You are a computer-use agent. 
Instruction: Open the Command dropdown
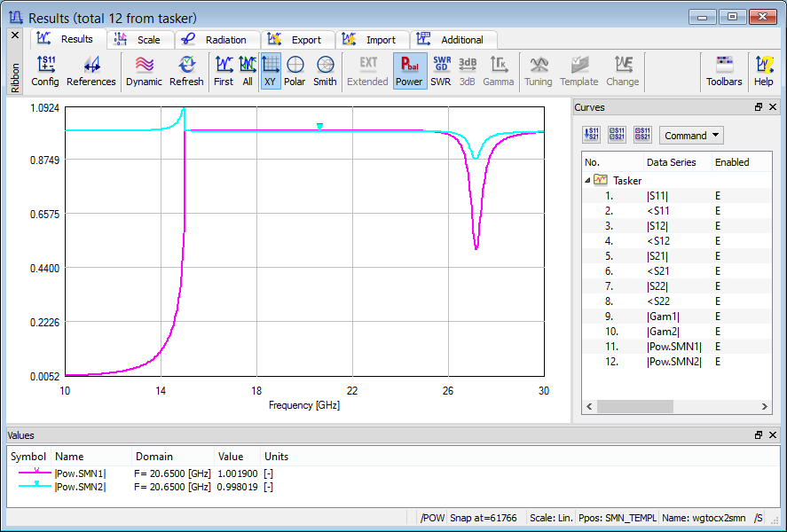click(691, 136)
